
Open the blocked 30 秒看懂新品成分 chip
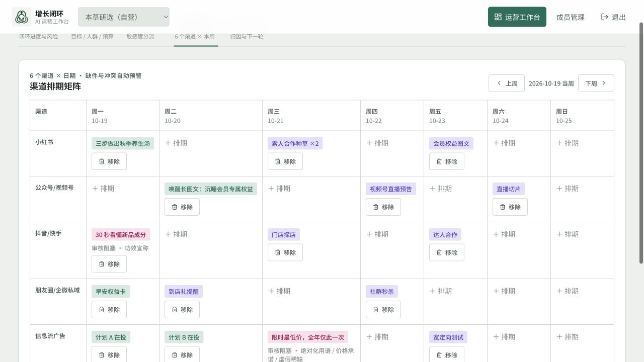[x=121, y=235]
